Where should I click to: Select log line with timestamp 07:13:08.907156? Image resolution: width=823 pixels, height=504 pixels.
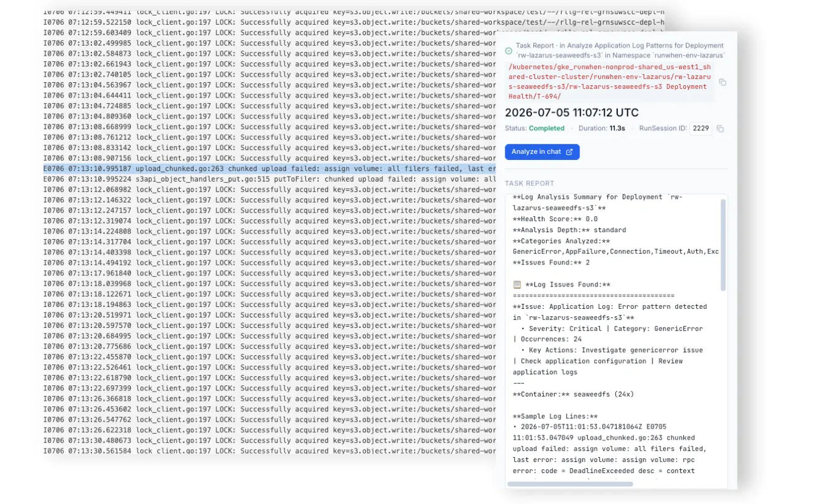(x=269, y=158)
